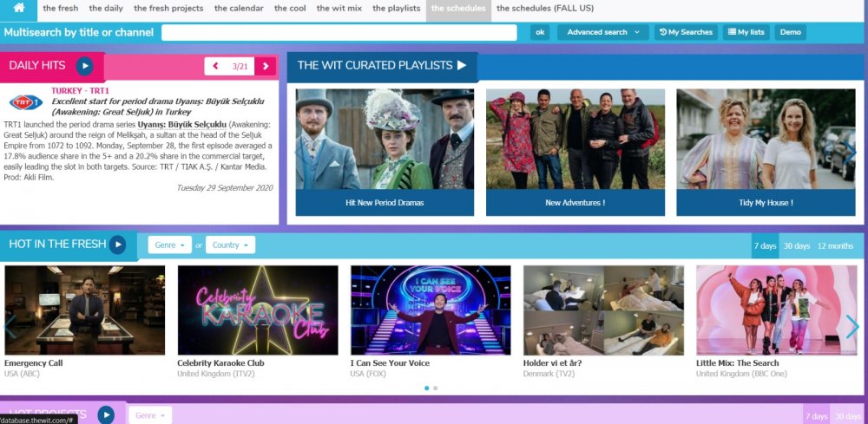
Task: Go to previous Daily Hits item
Action: point(215,66)
